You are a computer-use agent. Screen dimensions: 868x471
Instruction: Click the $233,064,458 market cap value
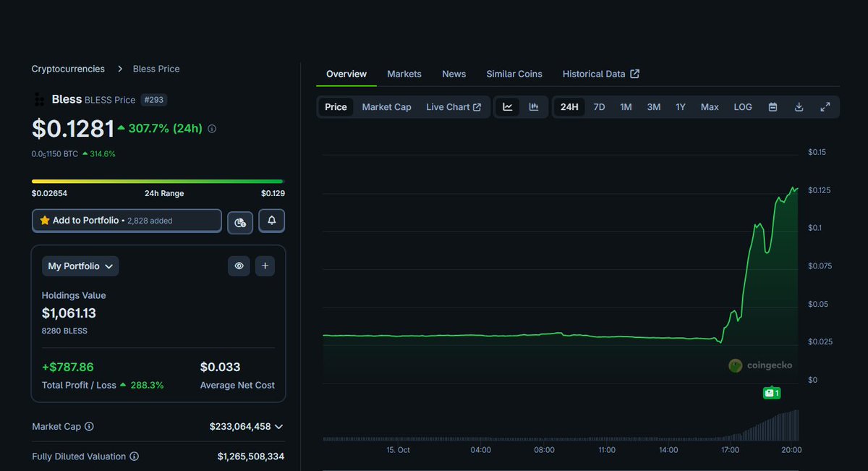[x=240, y=427]
